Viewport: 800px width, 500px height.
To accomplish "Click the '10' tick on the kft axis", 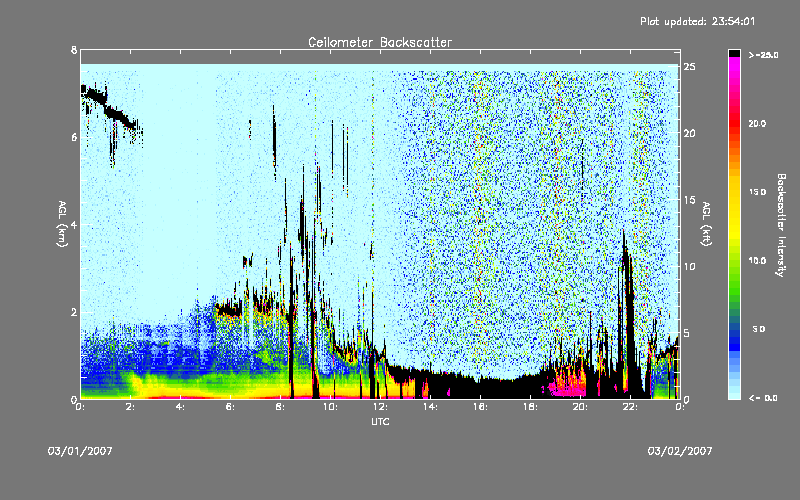I will (x=690, y=266).
